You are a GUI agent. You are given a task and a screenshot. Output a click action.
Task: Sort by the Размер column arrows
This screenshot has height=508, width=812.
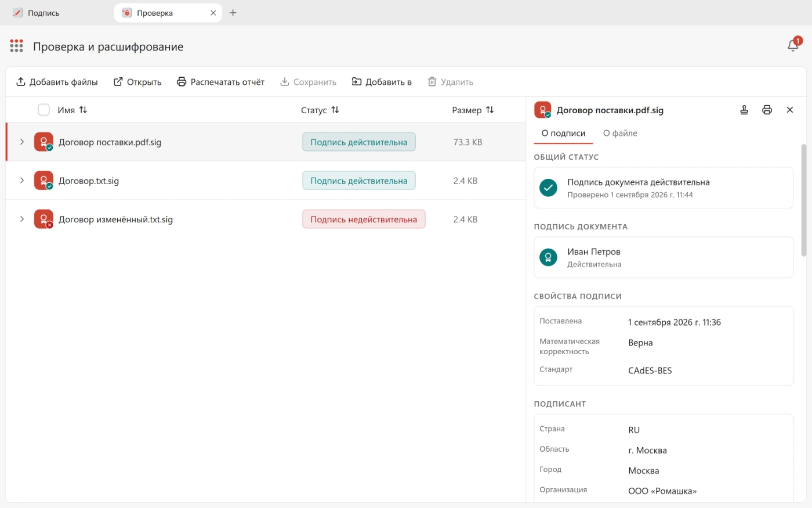pos(490,110)
